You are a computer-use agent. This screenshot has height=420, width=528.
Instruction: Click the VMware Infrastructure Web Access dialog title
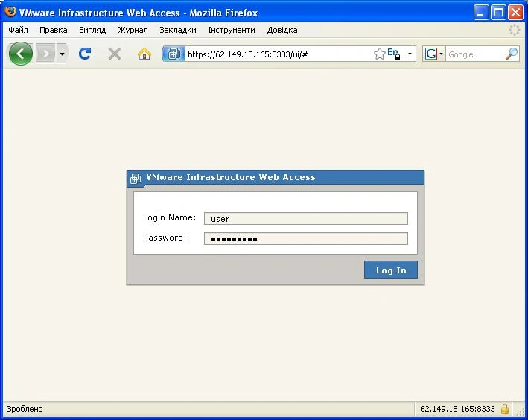(x=231, y=177)
